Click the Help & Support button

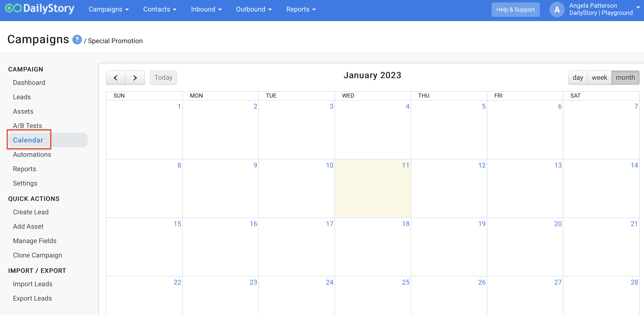pyautogui.click(x=515, y=10)
